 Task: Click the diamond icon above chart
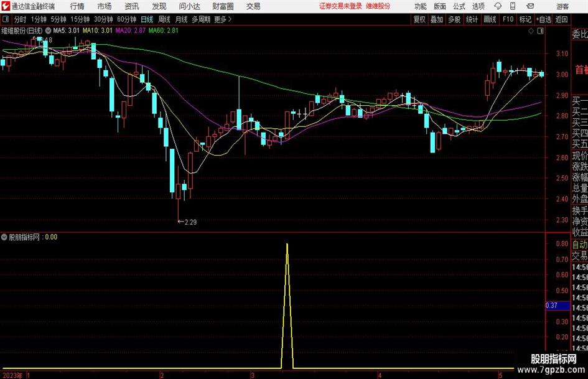coord(531,31)
